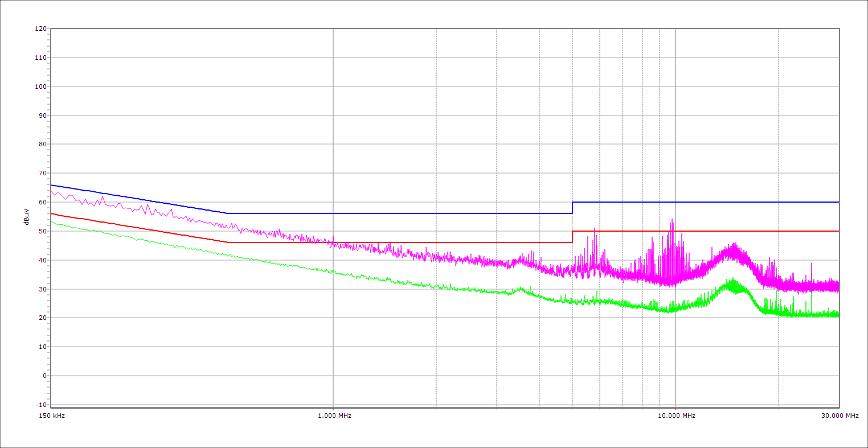This screenshot has height=448, width=868.
Task: Click the blue limit line's left starting point
Action: 52,185
